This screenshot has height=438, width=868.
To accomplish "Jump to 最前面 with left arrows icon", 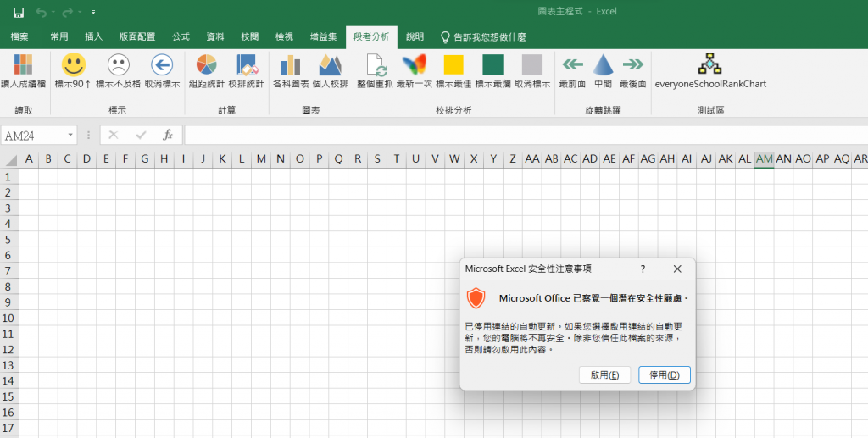I will [x=572, y=64].
